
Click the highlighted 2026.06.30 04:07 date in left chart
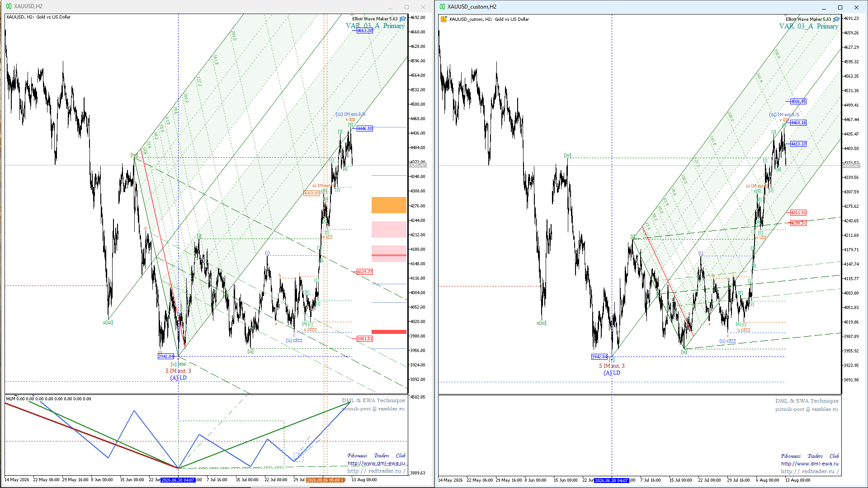(178, 480)
